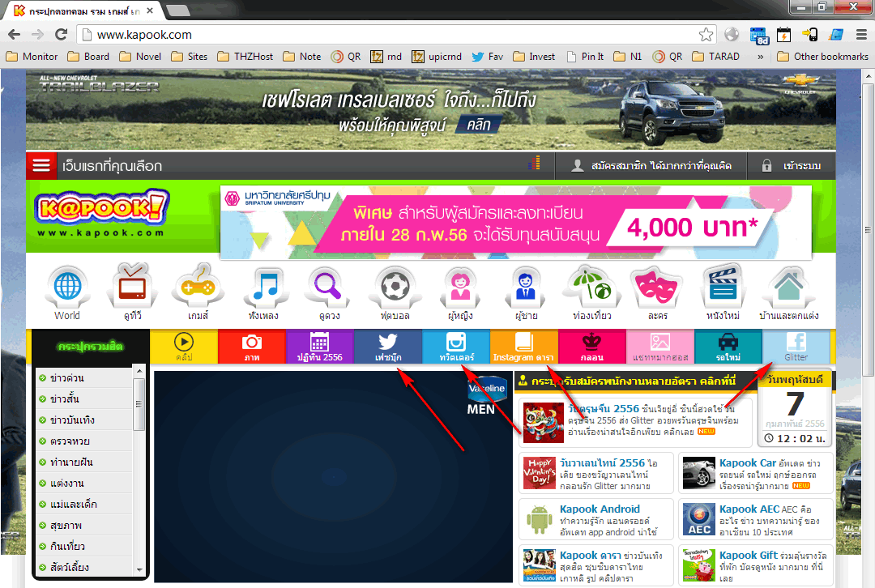Click the globe extension icon in toolbar
Image resolution: width=875 pixels, height=588 pixels.
732,35
